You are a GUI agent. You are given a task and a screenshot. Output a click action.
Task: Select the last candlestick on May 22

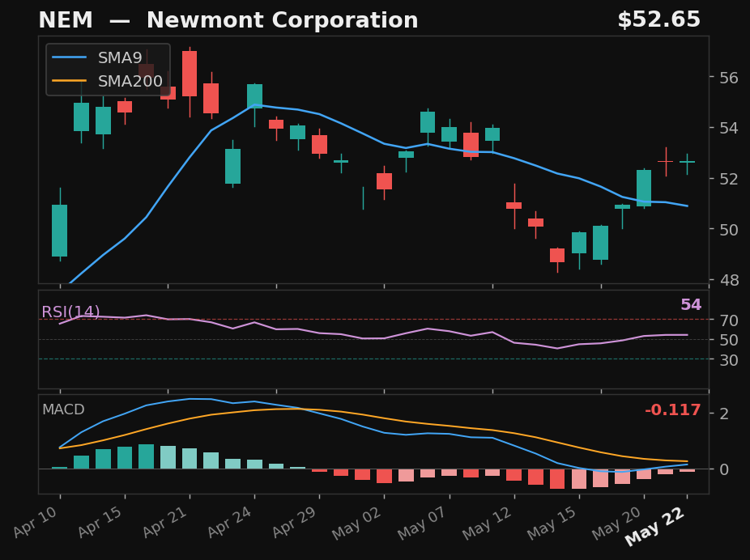click(x=688, y=162)
